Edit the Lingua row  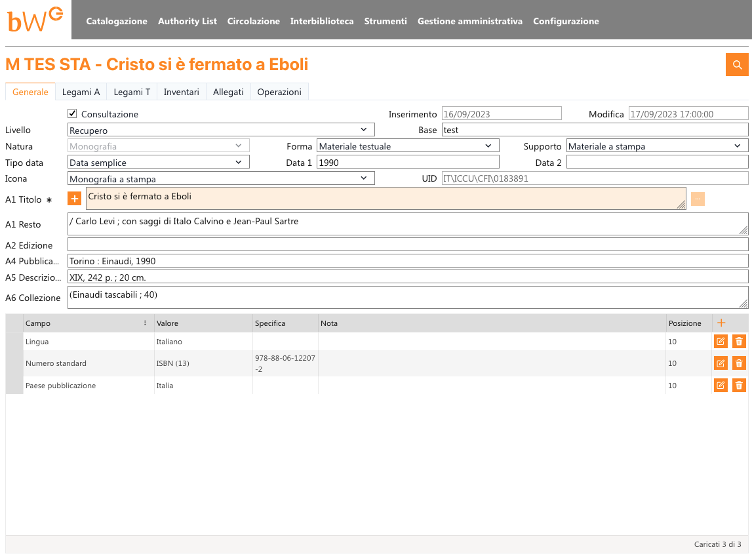[721, 342]
